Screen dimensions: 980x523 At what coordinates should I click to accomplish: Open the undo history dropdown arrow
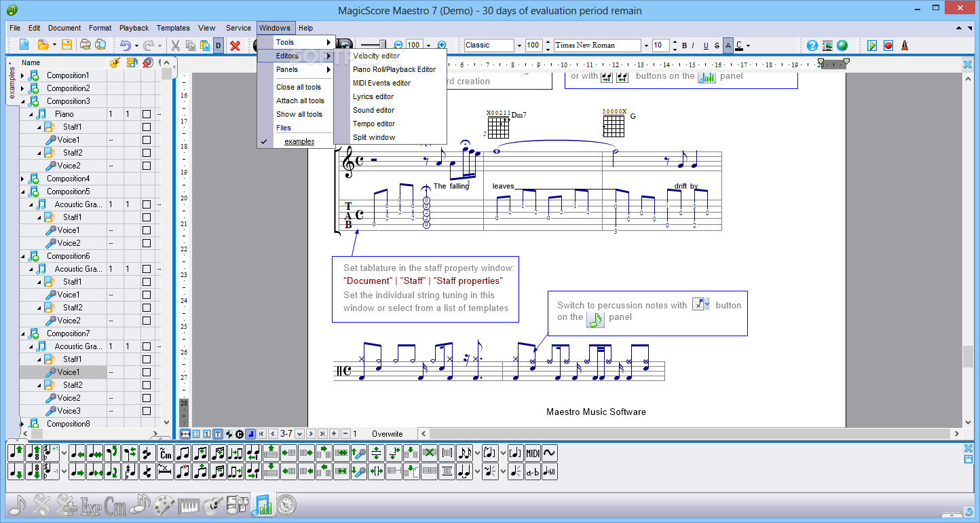(136, 46)
